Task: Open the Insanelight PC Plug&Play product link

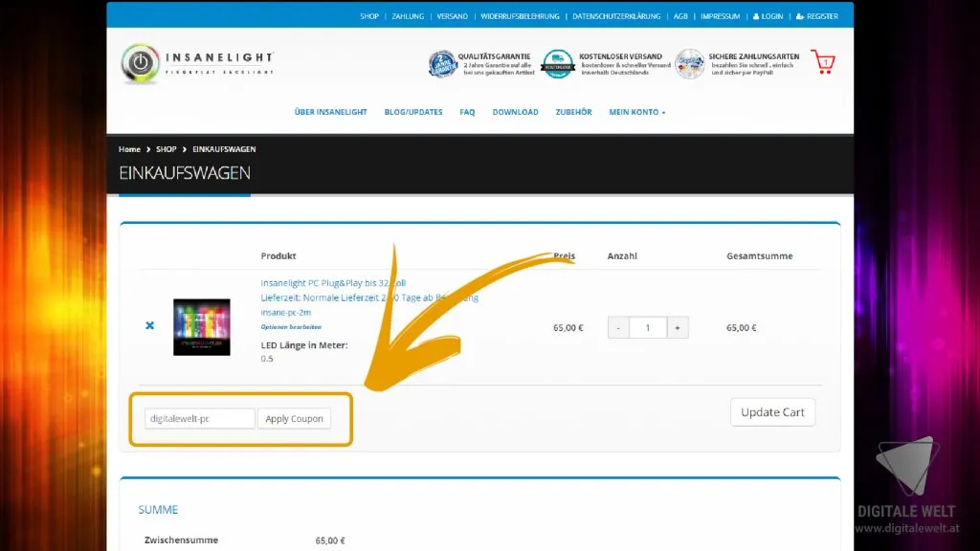Action: [x=333, y=283]
